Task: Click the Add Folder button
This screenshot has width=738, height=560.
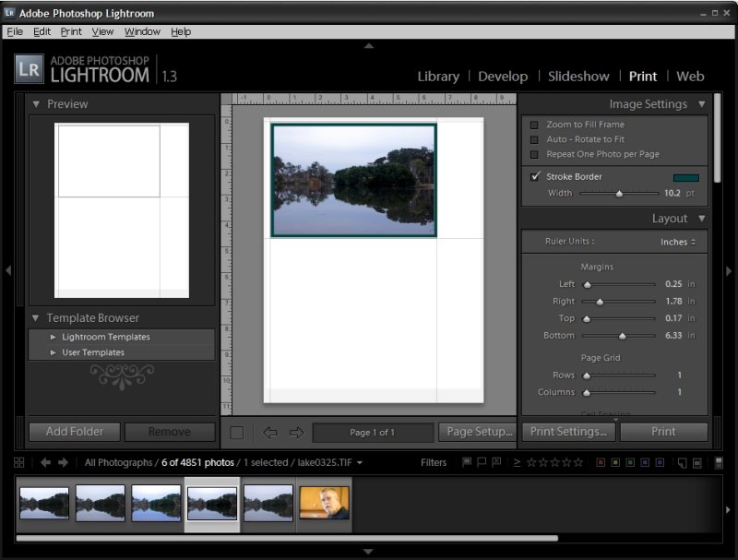Action: [x=75, y=432]
